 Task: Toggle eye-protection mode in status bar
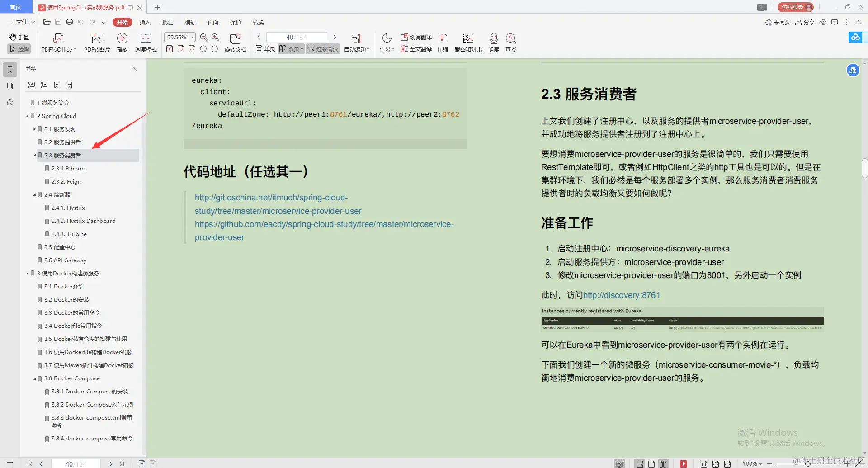pos(619,463)
